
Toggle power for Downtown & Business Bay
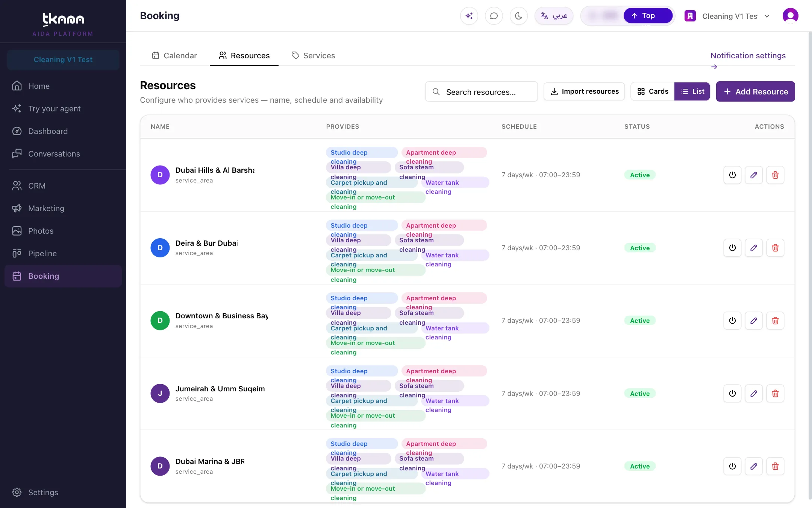[x=732, y=321]
